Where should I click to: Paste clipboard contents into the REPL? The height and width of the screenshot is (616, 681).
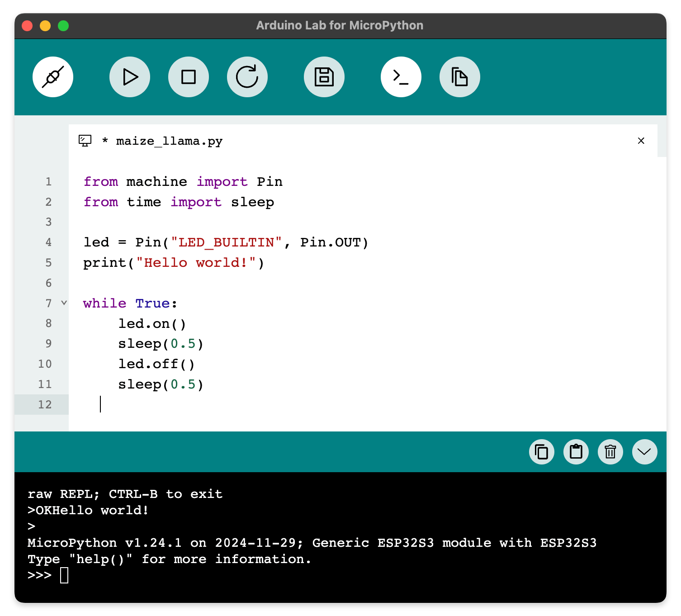tap(576, 451)
